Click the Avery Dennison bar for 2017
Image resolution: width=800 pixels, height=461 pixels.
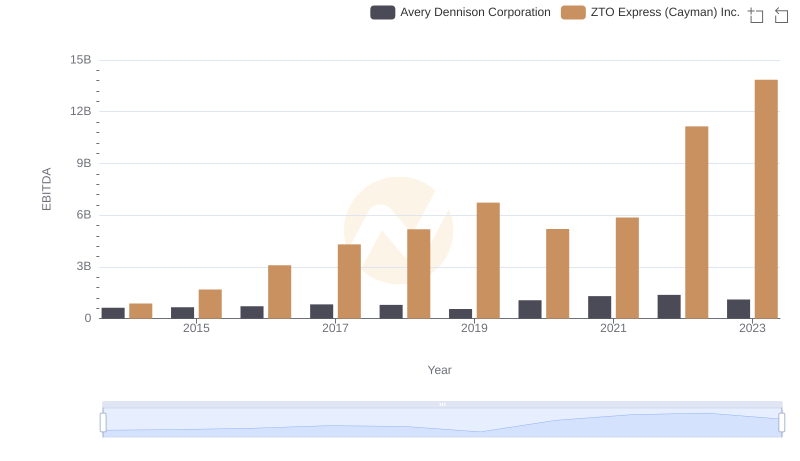pyautogui.click(x=321, y=311)
